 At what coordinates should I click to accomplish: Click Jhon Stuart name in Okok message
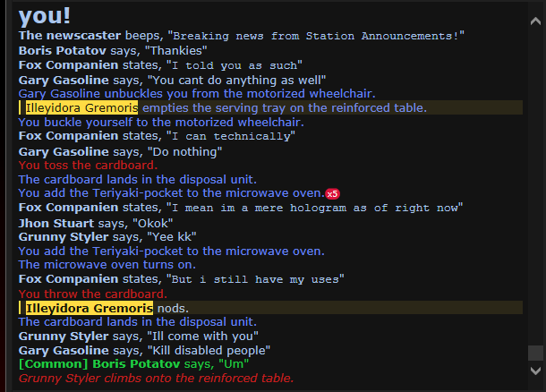pos(56,223)
